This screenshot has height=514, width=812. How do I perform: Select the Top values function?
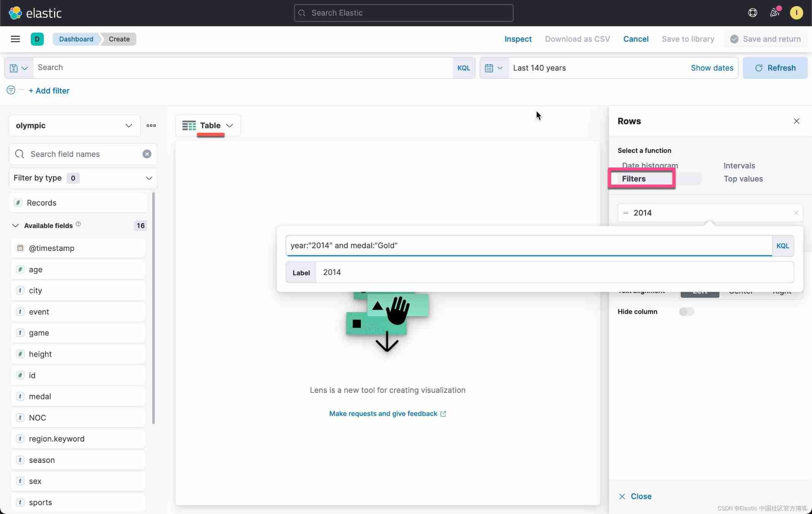tap(743, 179)
